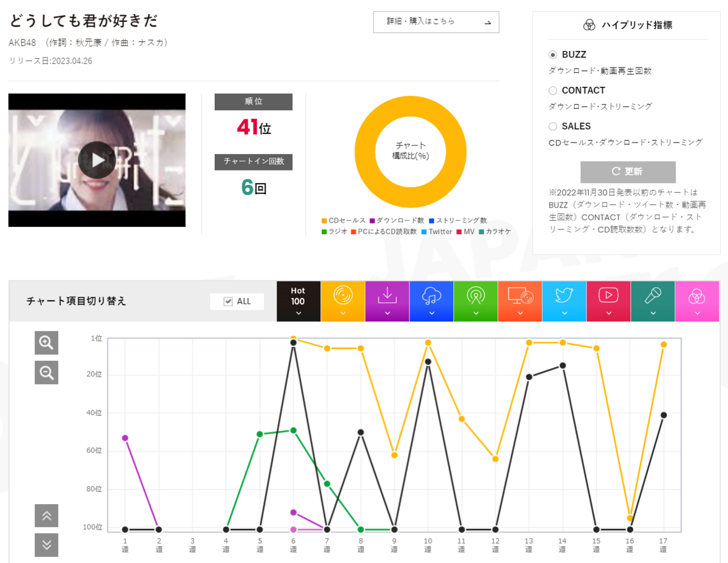Select the radio antenna icon tab
This screenshot has height=563, width=728.
476,302
